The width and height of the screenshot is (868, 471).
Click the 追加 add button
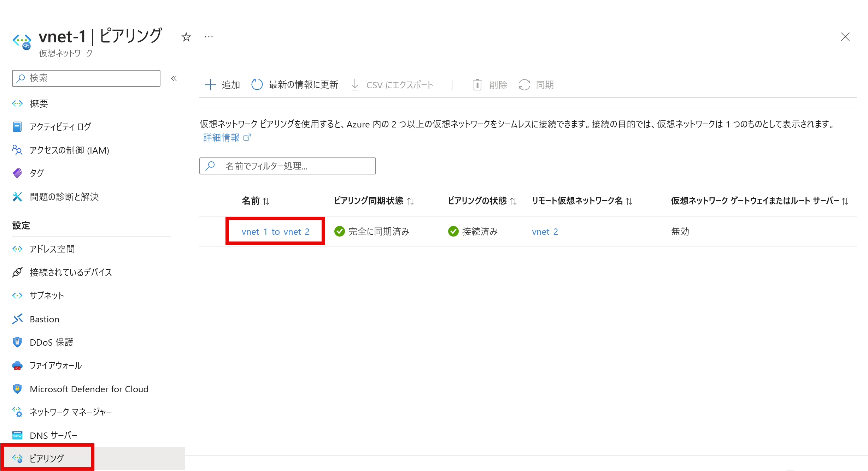pyautogui.click(x=222, y=85)
